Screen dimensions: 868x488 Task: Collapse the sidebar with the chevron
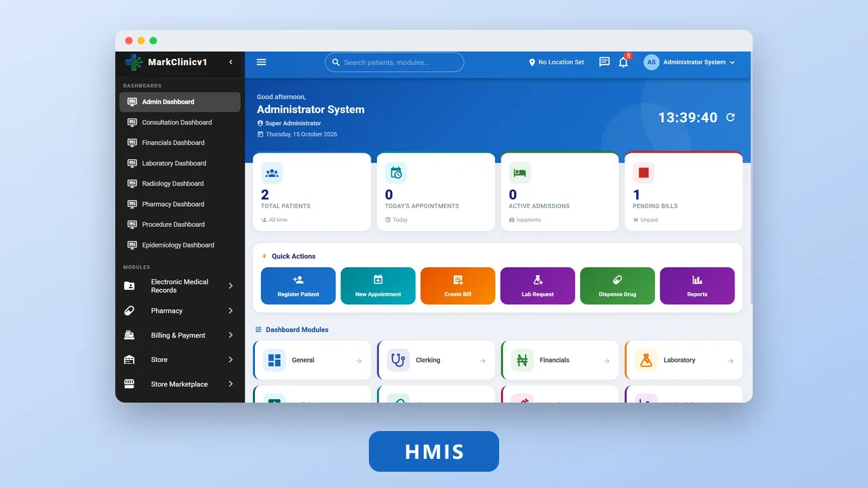pyautogui.click(x=231, y=62)
